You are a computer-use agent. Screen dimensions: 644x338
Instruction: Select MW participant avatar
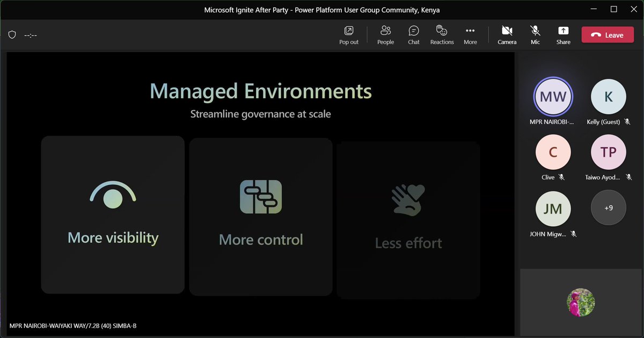pyautogui.click(x=553, y=97)
